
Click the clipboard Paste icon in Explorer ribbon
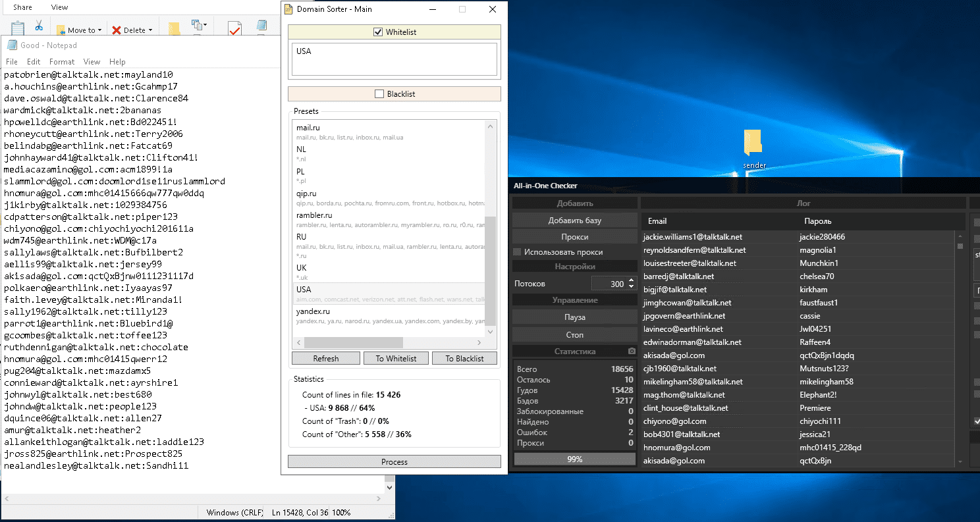[x=18, y=28]
